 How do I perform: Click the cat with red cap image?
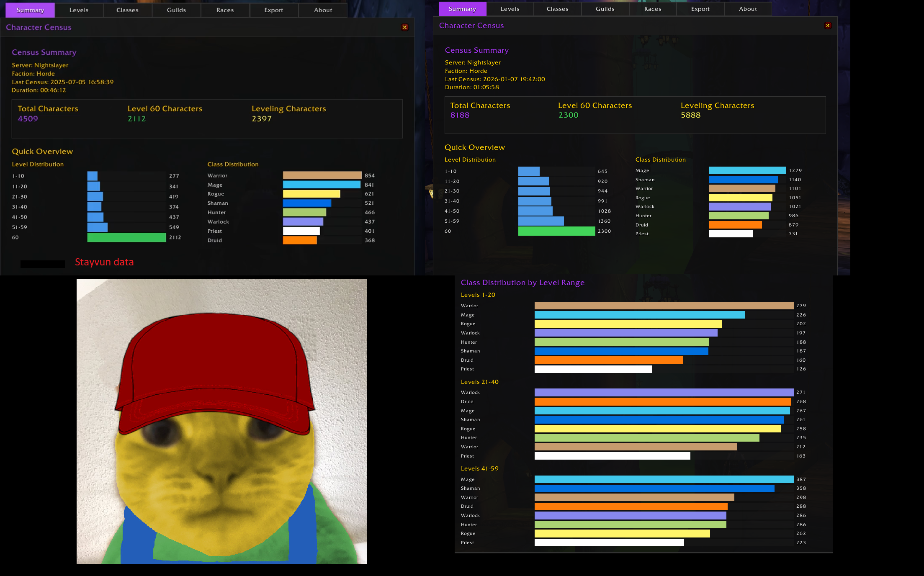(x=221, y=421)
